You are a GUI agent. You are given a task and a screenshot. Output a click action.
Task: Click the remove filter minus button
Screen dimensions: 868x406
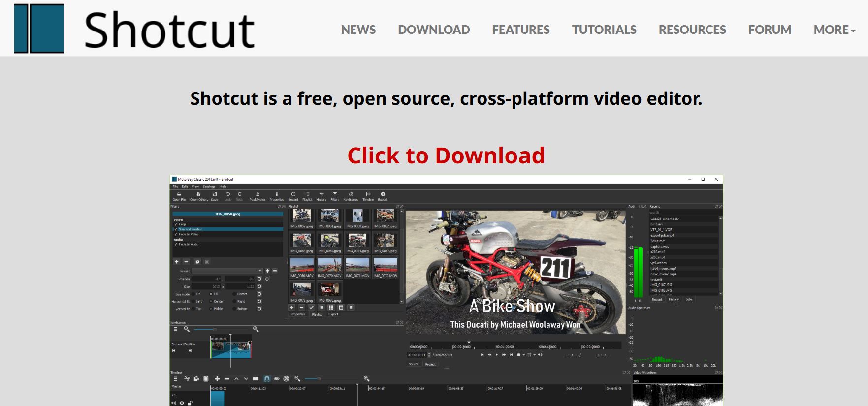point(186,262)
